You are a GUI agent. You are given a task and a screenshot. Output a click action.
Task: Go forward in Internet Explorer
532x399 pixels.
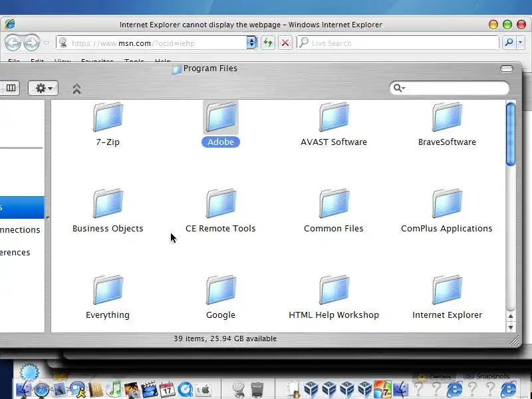pyautogui.click(x=31, y=43)
